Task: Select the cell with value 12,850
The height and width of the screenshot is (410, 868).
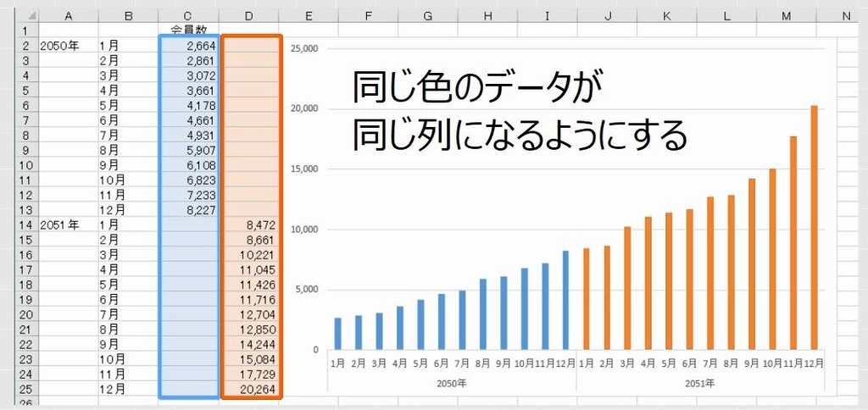Action: pyautogui.click(x=248, y=330)
